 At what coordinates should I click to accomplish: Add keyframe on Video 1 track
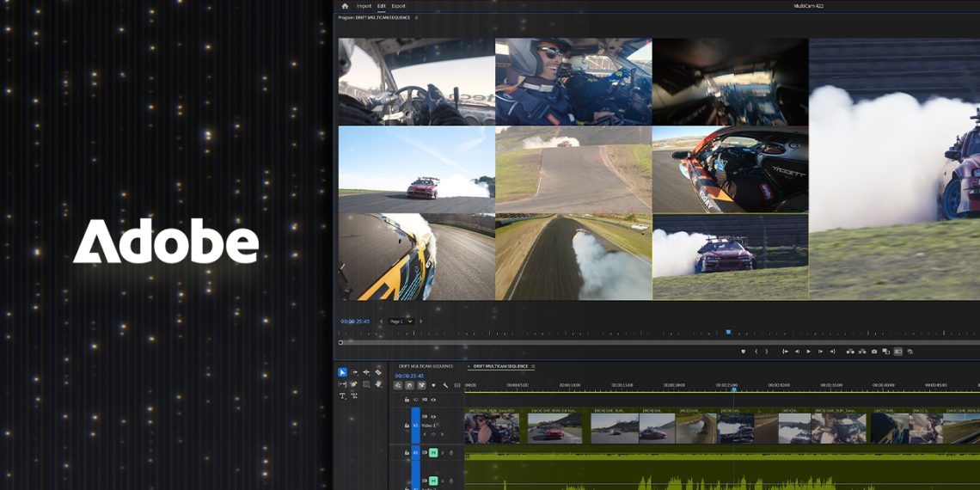tap(433, 434)
